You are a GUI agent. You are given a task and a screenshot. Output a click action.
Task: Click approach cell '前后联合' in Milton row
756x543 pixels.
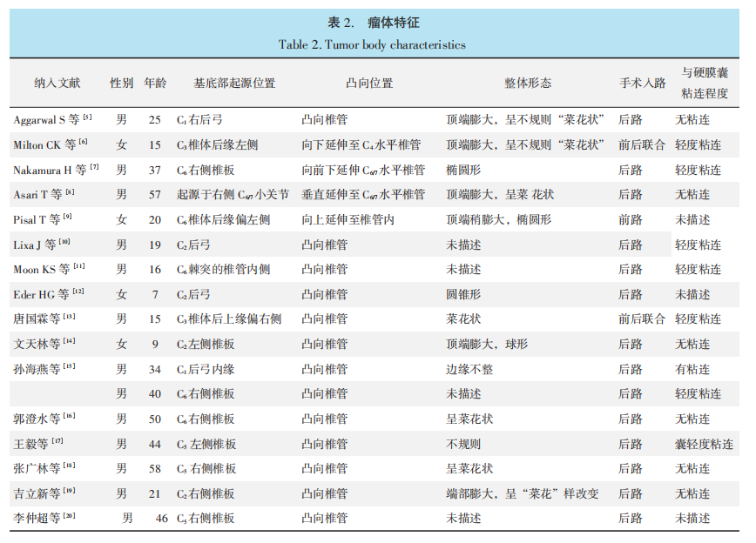tap(642, 144)
